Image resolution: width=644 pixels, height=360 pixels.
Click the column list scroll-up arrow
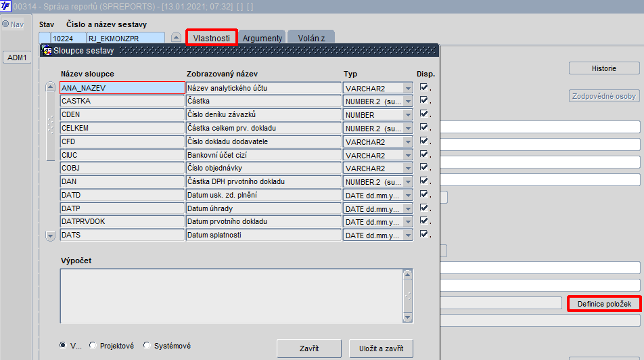(51, 87)
